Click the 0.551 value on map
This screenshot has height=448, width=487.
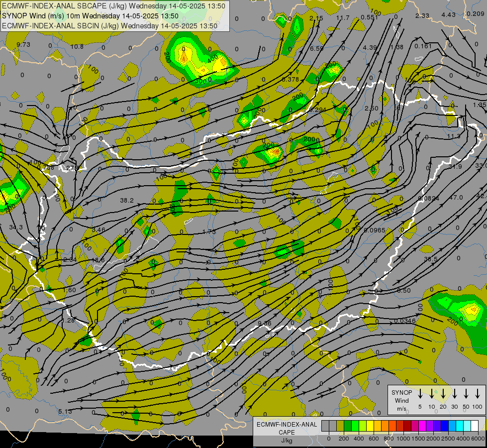(369, 17)
